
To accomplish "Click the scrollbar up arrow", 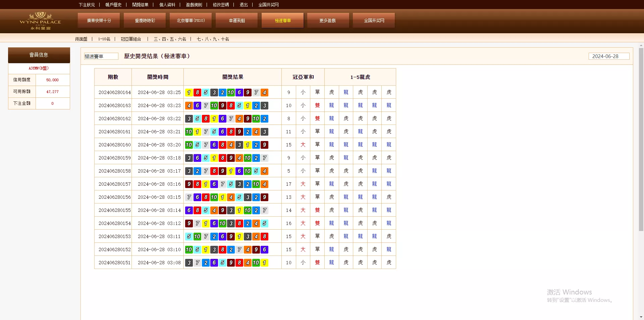I will [x=641, y=45].
